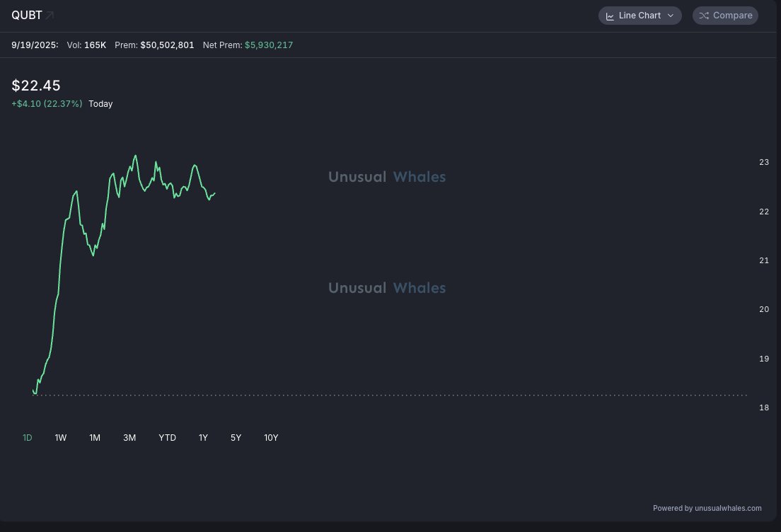Click the Prem value $50,502,801
This screenshot has height=532, width=781.
[x=167, y=45]
